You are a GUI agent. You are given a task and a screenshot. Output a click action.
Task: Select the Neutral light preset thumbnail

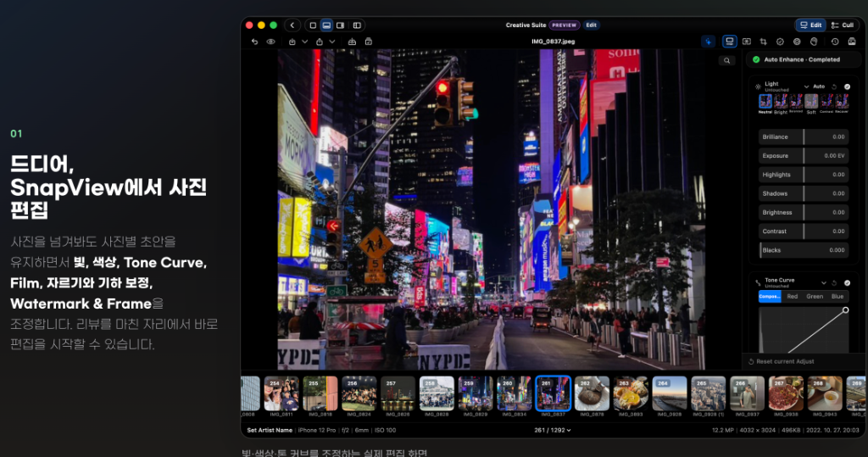click(x=765, y=103)
